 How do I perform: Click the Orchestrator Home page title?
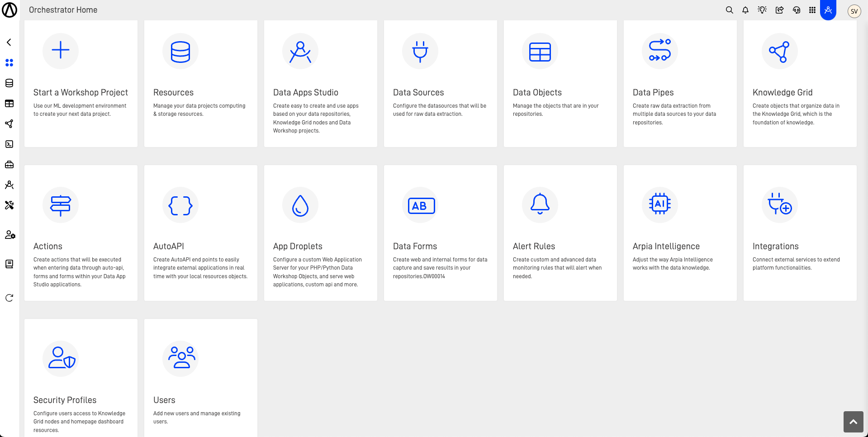63,10
